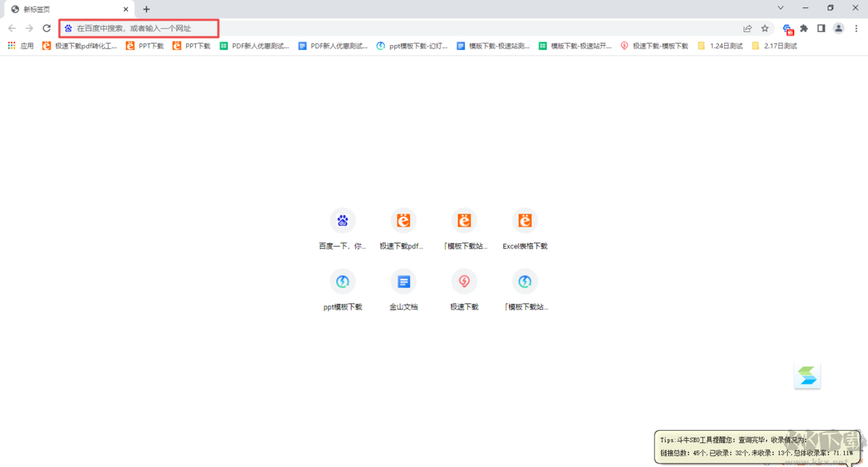Open the 百度一下 shortcut tile
The width and height of the screenshot is (868, 467).
343,230
